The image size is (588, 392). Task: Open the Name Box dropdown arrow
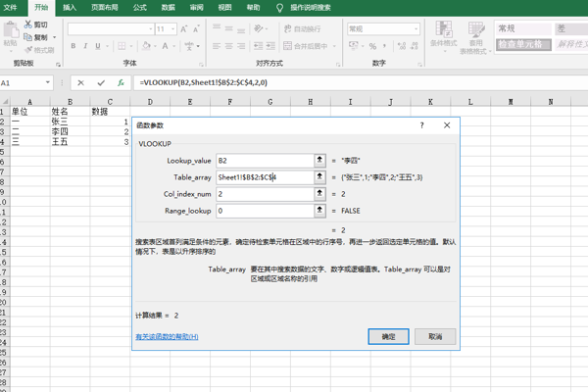pyautogui.click(x=59, y=83)
